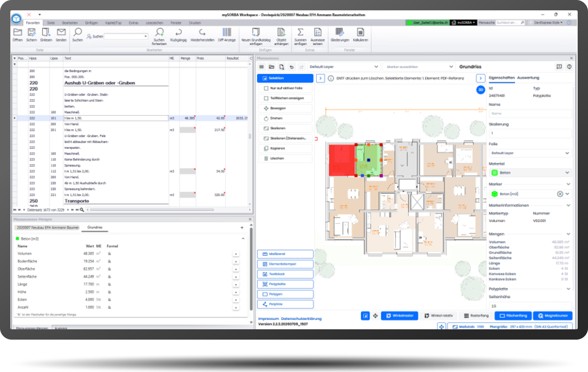Click the Wiederherstellen redo icon
The width and height of the screenshot is (588, 372).
[202, 32]
